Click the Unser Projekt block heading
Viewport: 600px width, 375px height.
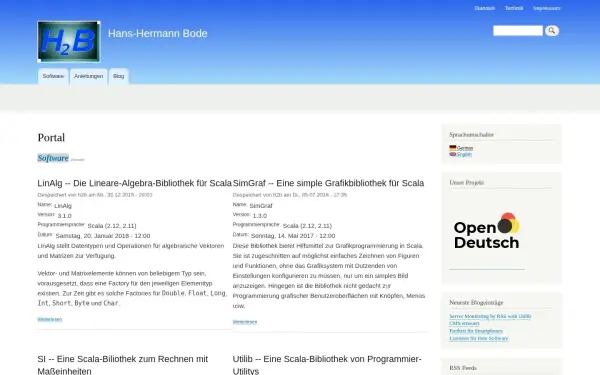467,183
